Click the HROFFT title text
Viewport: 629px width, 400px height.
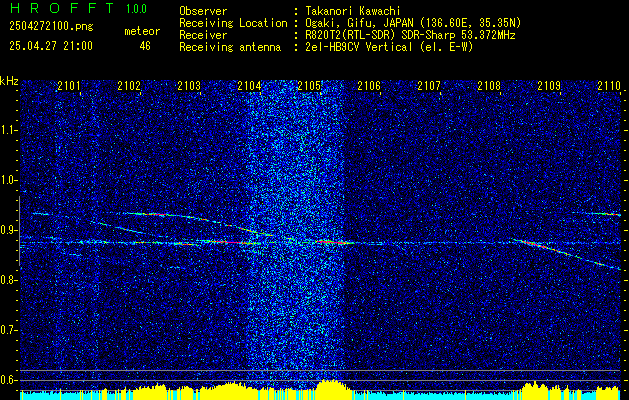pos(62,8)
